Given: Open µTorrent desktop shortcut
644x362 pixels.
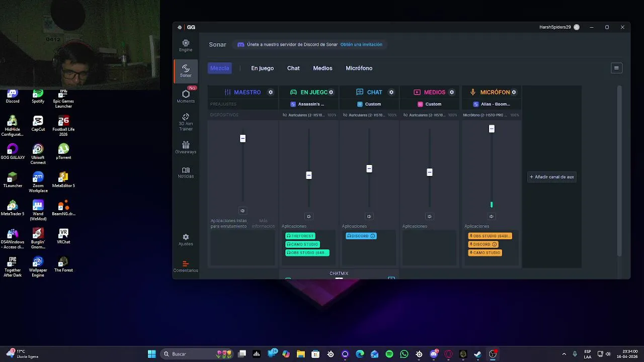Looking at the screenshot, I should pyautogui.click(x=63, y=152).
